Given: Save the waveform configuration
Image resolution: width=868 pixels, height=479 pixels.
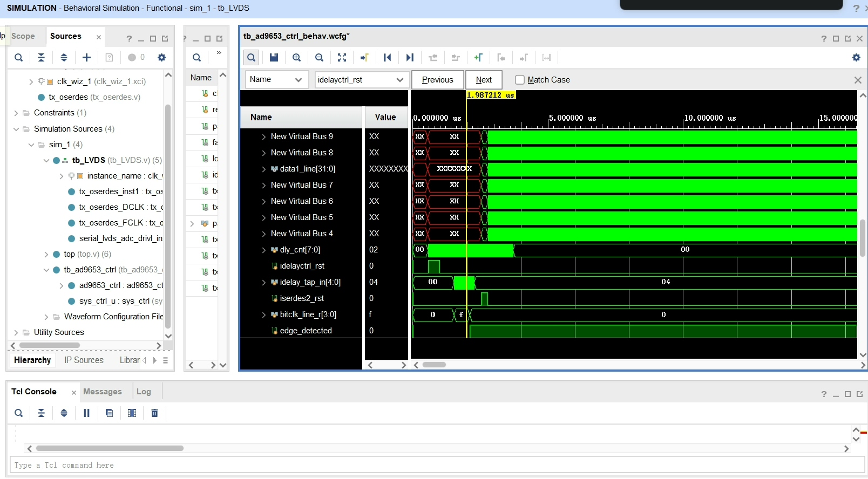Looking at the screenshot, I should [274, 58].
